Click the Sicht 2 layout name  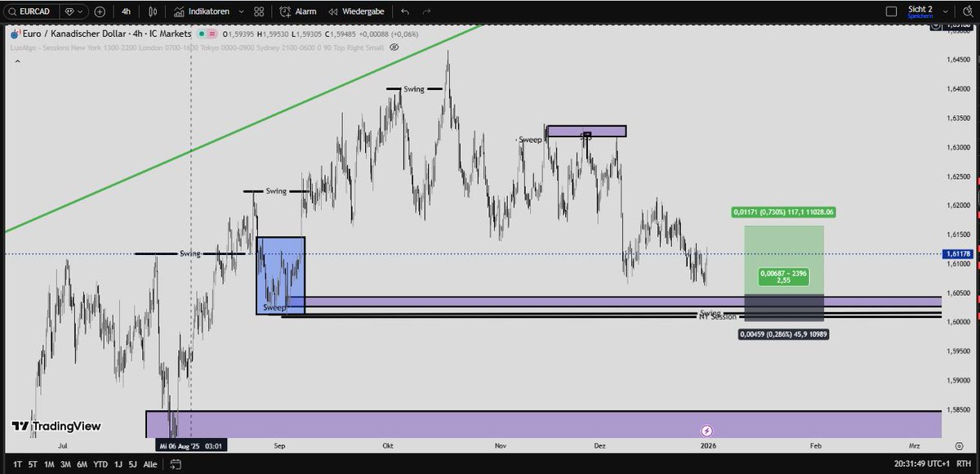tap(920, 10)
